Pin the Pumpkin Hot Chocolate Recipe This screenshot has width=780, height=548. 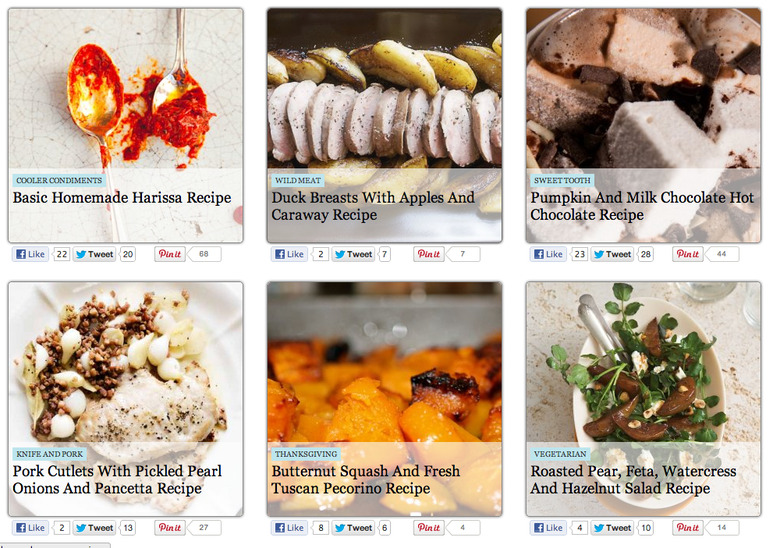click(687, 254)
